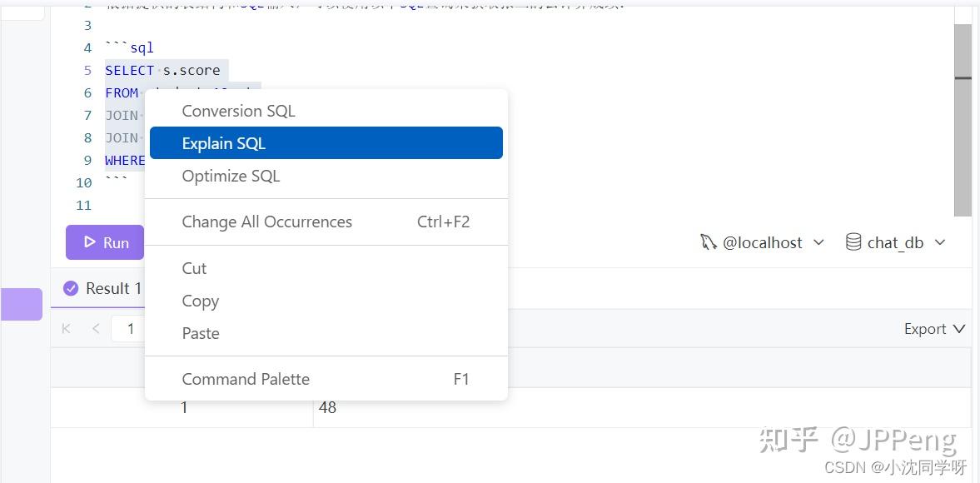
Task: Jump to first page using skip-to-start icon
Action: [x=66, y=328]
